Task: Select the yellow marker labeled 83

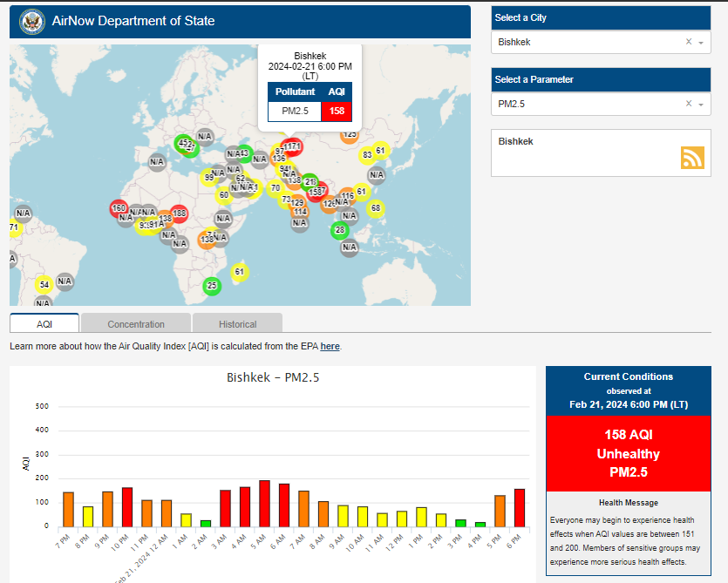Action: pyautogui.click(x=367, y=155)
